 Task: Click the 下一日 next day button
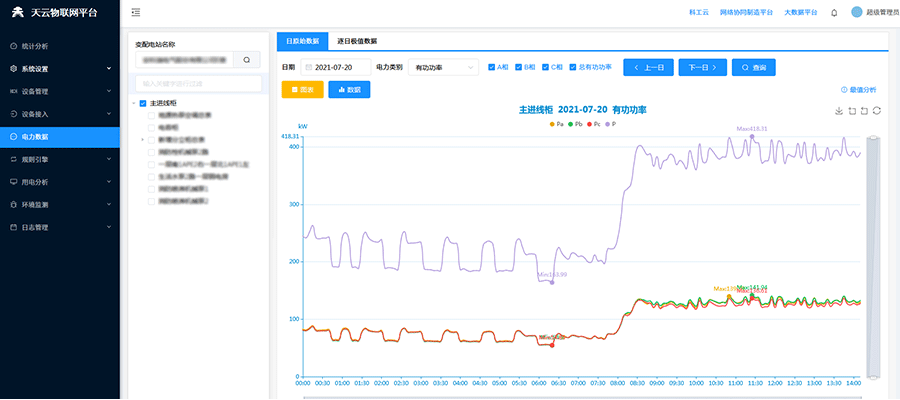[x=701, y=67]
